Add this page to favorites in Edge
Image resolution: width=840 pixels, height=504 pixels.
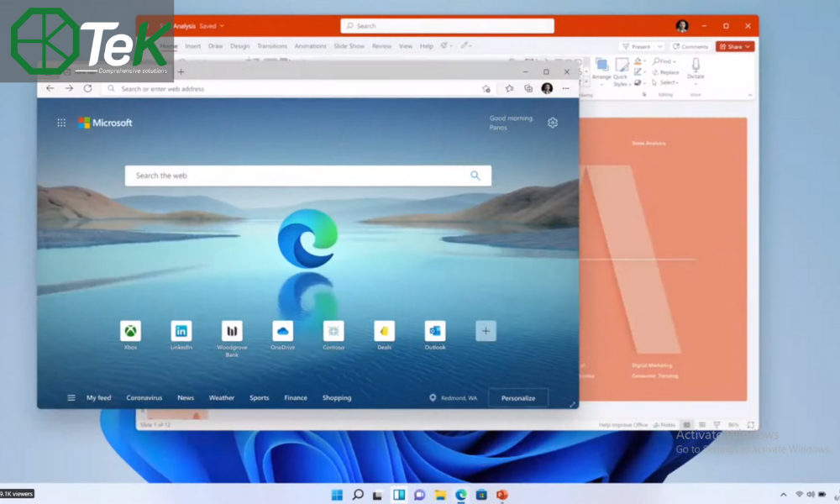(x=486, y=89)
